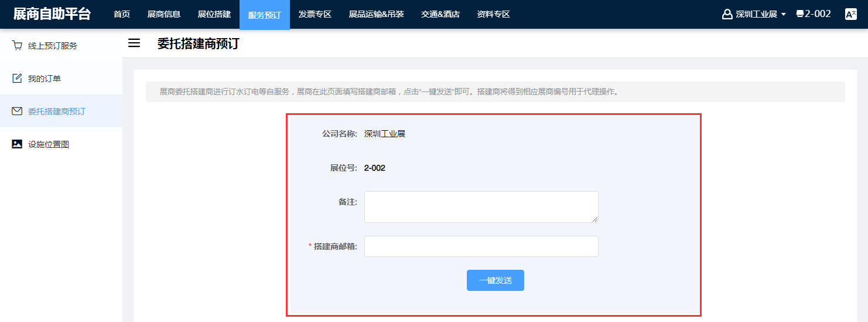Click the shopping cart icon in sidebar
Screen dimensions: 868x322
pyautogui.click(x=17, y=46)
